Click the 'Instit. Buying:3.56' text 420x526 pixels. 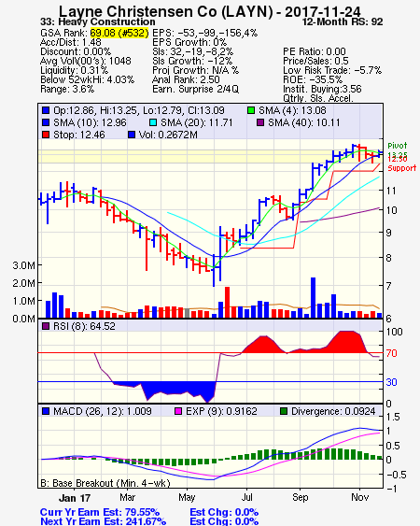tap(322, 90)
